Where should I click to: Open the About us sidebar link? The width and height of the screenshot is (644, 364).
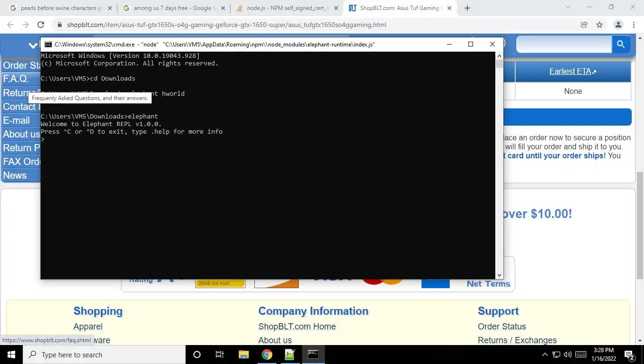[22, 134]
